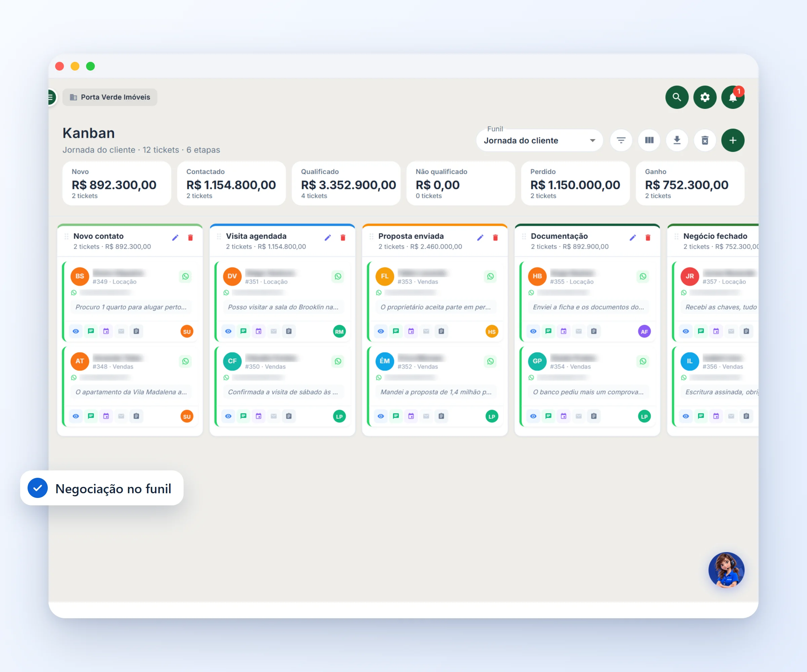View ticket #350 with eye icon
Screen dimensions: 807x672
point(228,416)
